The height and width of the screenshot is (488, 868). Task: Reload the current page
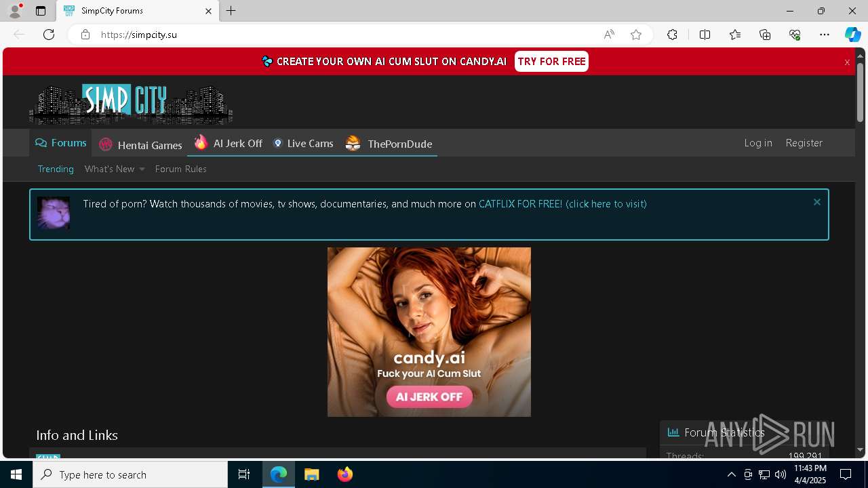click(49, 35)
